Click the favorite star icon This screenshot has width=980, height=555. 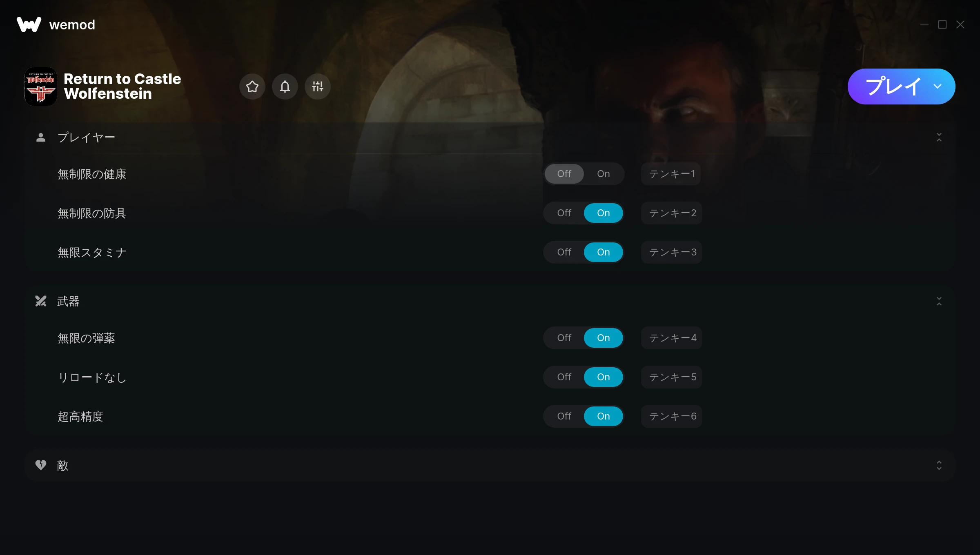[252, 87]
